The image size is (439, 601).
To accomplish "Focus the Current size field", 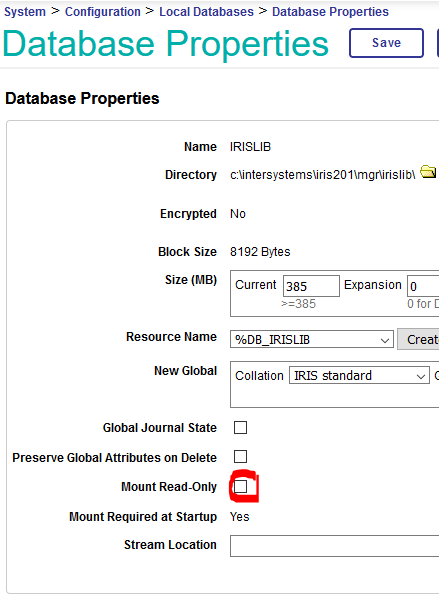I will tap(311, 286).
